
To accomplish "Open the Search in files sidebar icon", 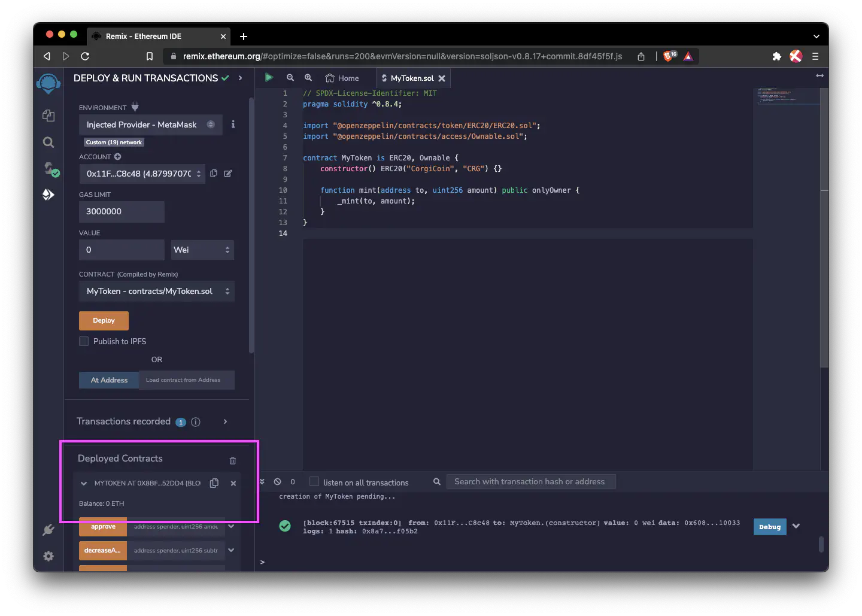I will click(48, 142).
